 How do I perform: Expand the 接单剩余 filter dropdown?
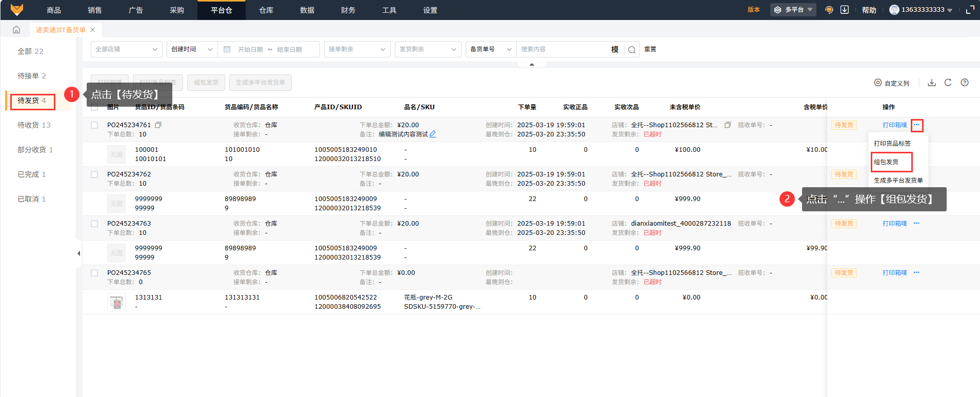pyautogui.click(x=357, y=49)
